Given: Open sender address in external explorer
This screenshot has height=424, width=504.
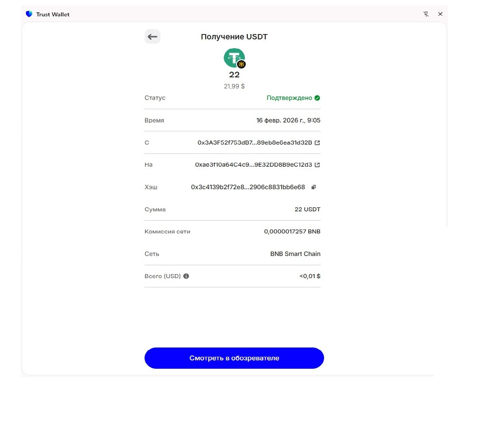Looking at the screenshot, I should tap(317, 143).
